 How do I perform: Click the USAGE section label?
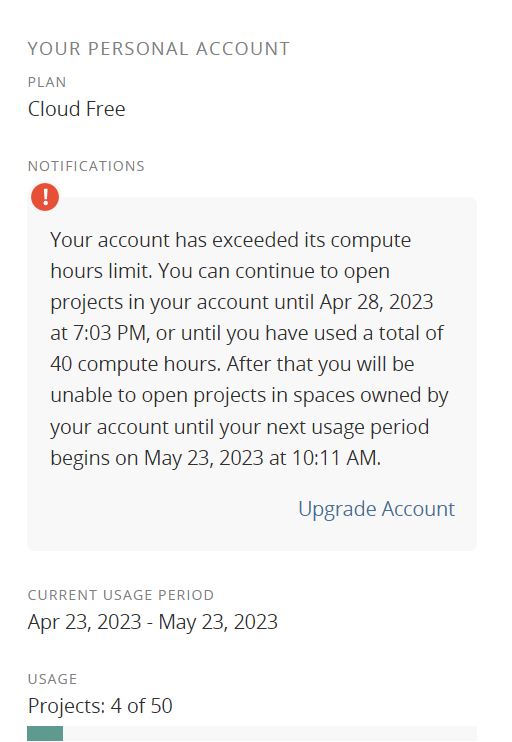click(x=52, y=679)
